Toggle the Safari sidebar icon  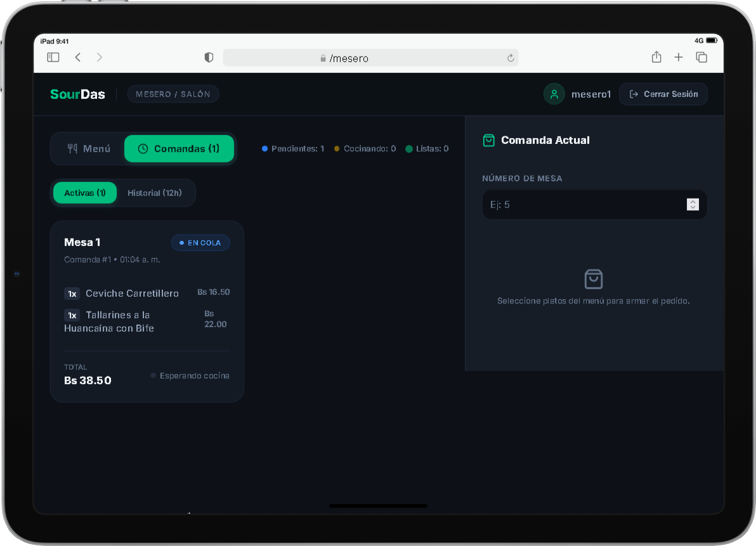click(x=53, y=57)
